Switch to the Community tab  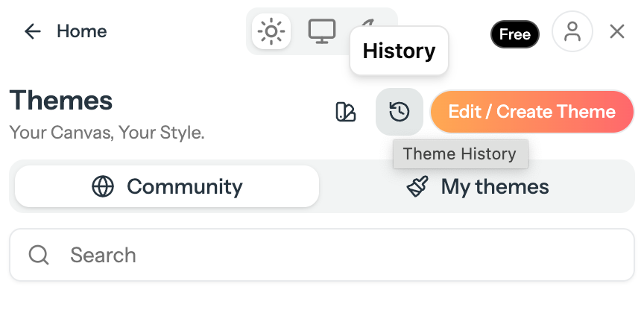point(167,186)
